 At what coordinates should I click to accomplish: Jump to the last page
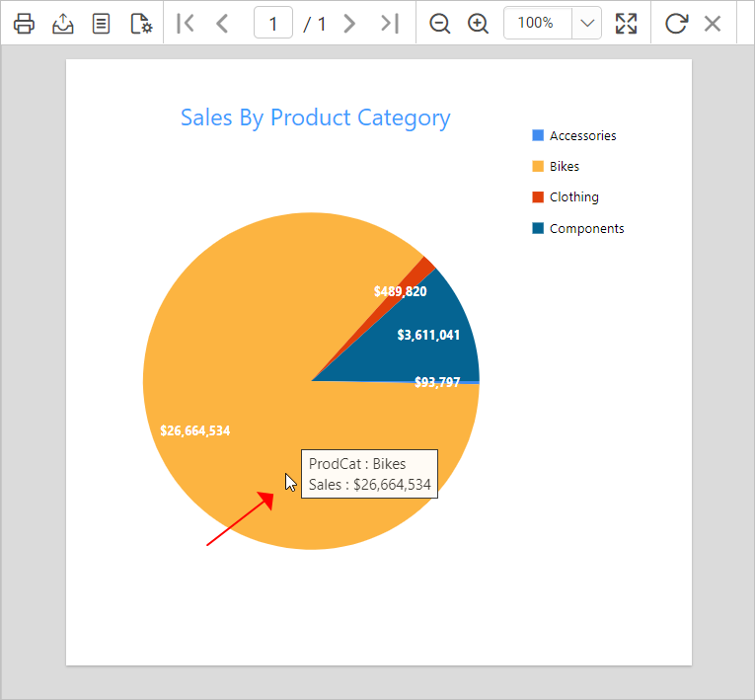[390, 23]
